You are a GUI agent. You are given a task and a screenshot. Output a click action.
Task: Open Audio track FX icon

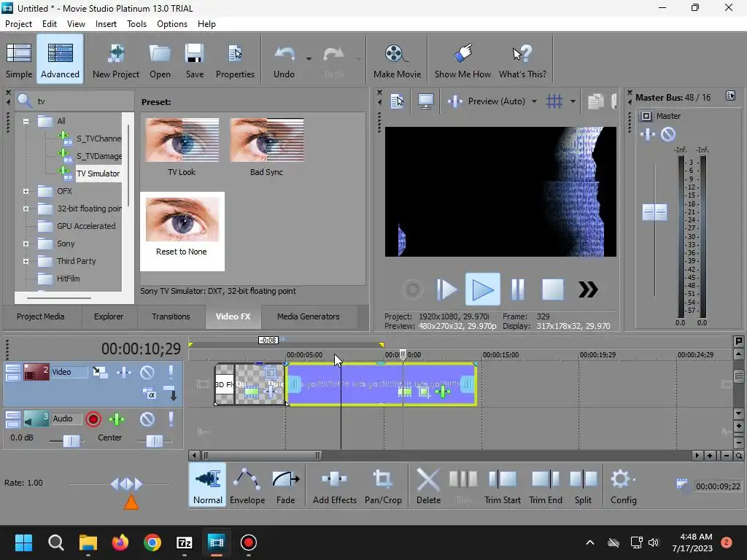pos(117,419)
